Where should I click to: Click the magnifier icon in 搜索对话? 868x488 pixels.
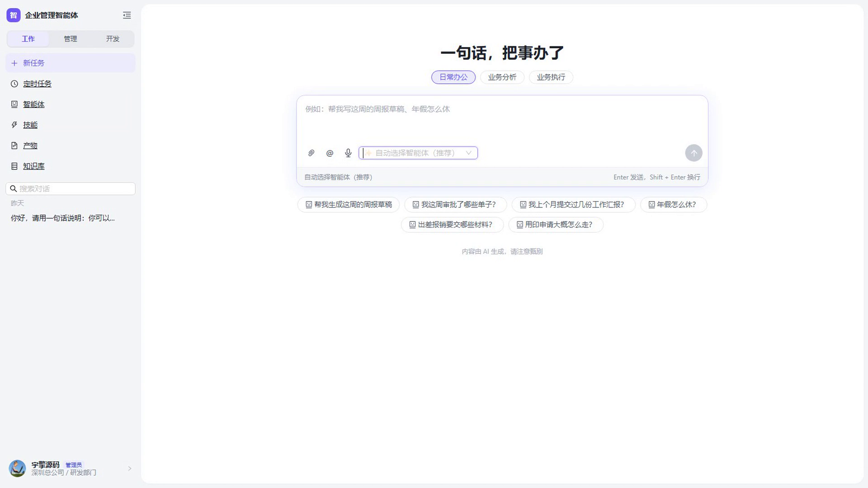click(x=14, y=189)
